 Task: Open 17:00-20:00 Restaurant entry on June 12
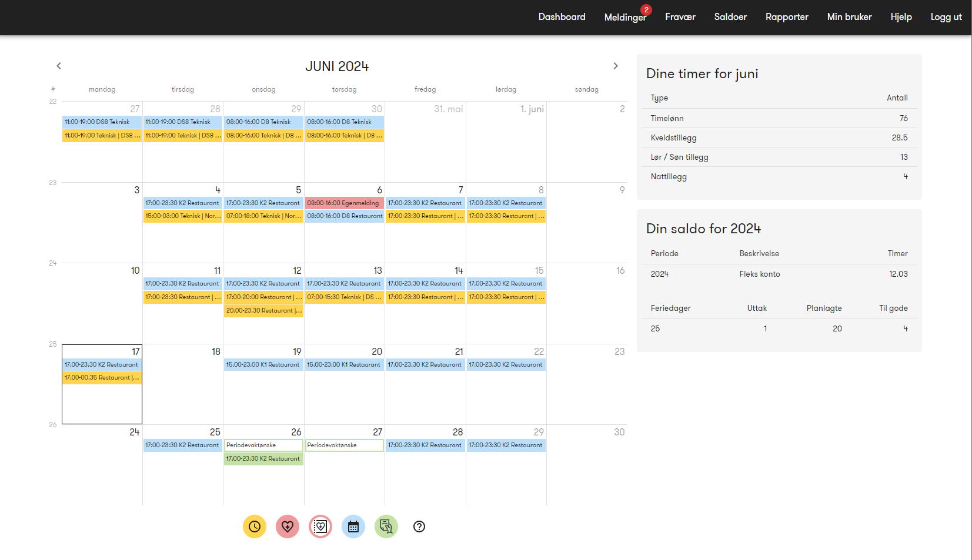tap(263, 297)
